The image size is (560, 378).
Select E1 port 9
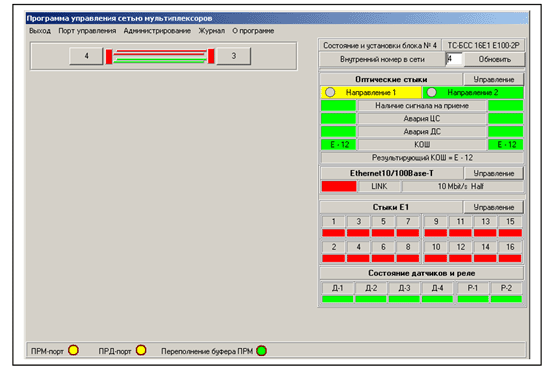436,222
